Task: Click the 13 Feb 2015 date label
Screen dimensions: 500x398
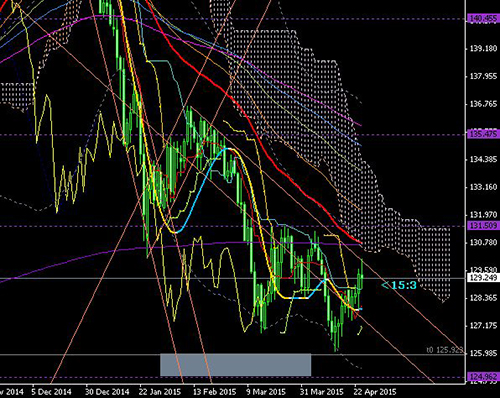Action: pos(214,391)
